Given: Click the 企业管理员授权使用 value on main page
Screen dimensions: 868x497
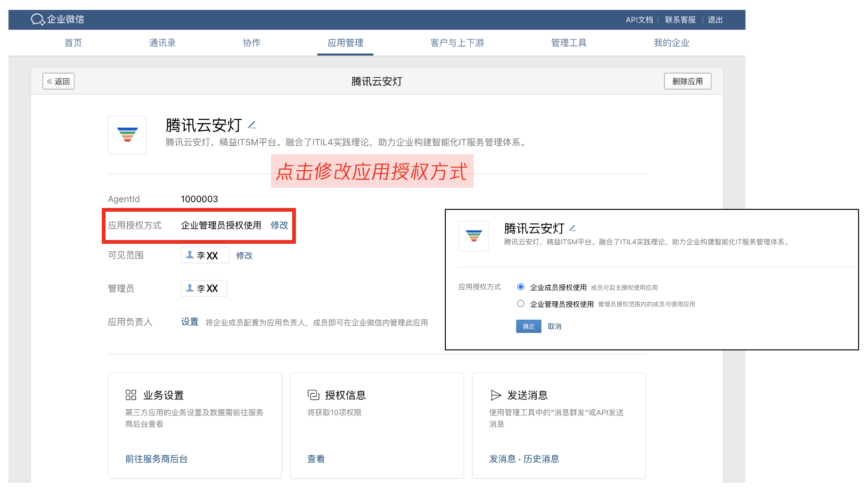Looking at the screenshot, I should point(221,225).
